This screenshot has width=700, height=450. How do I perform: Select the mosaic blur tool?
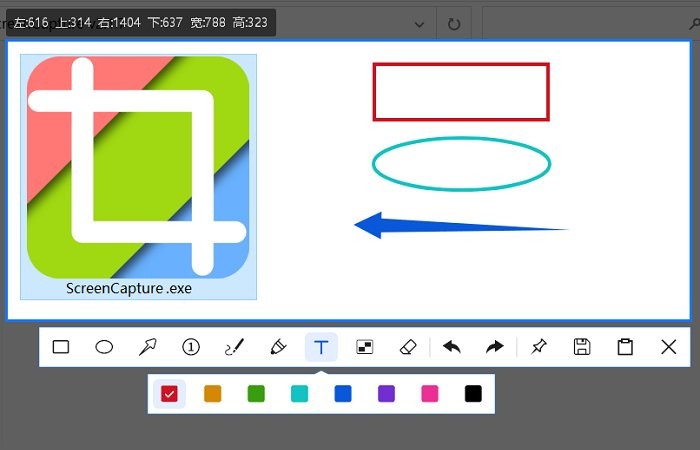click(365, 347)
